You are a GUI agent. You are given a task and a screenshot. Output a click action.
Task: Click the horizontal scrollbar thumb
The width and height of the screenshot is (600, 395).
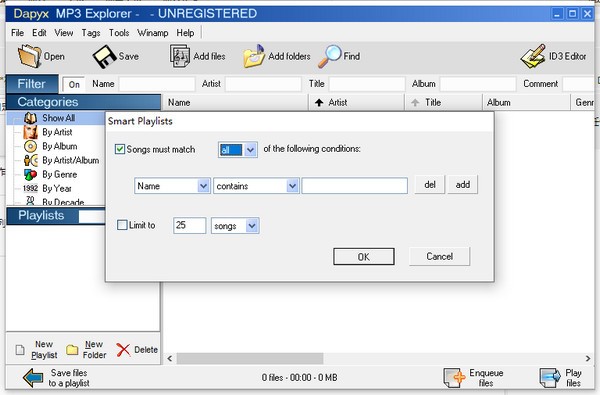[249, 359]
